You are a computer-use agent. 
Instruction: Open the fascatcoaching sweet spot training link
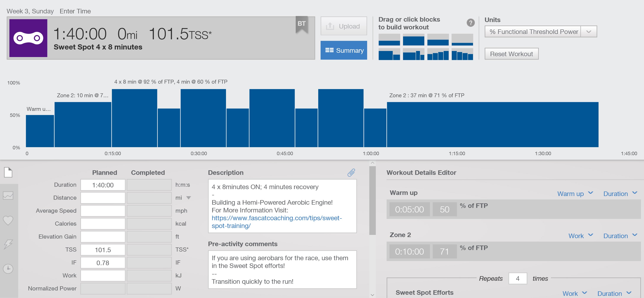tap(276, 222)
